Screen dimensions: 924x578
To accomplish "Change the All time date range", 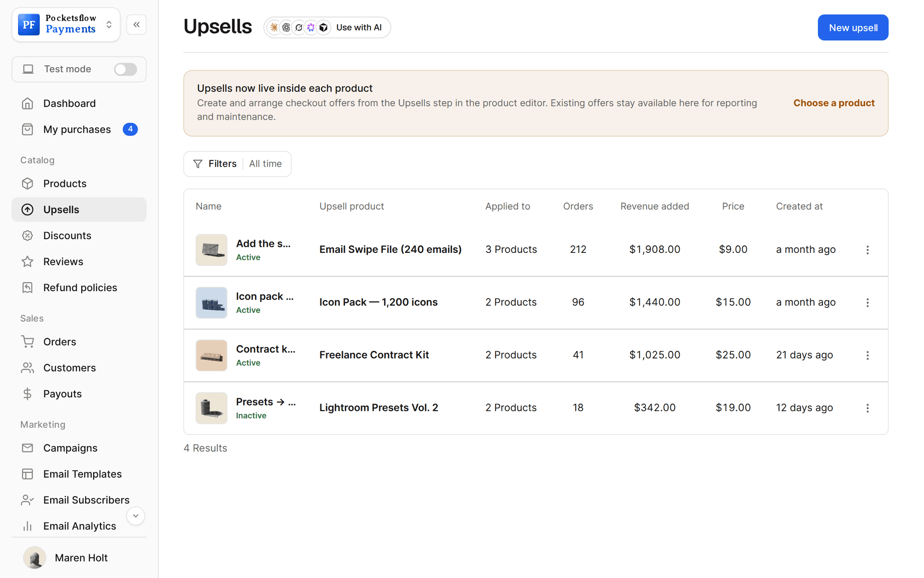I will click(265, 164).
